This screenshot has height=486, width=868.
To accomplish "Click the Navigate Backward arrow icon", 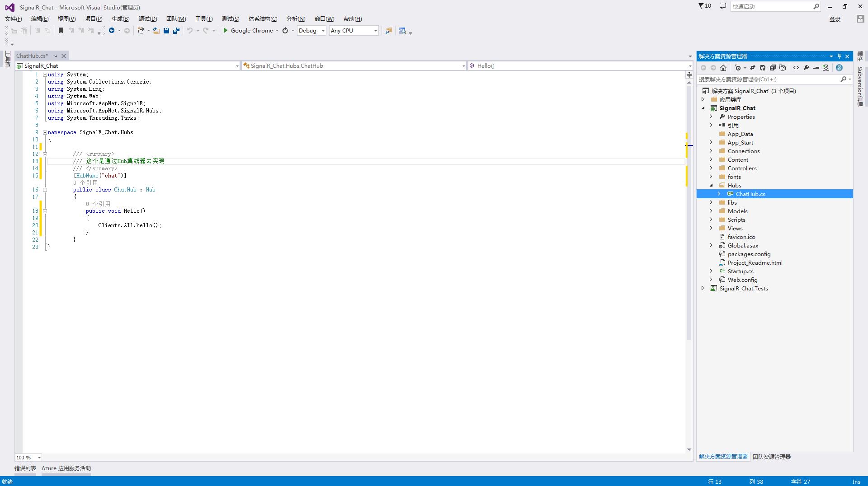I will click(x=111, y=31).
